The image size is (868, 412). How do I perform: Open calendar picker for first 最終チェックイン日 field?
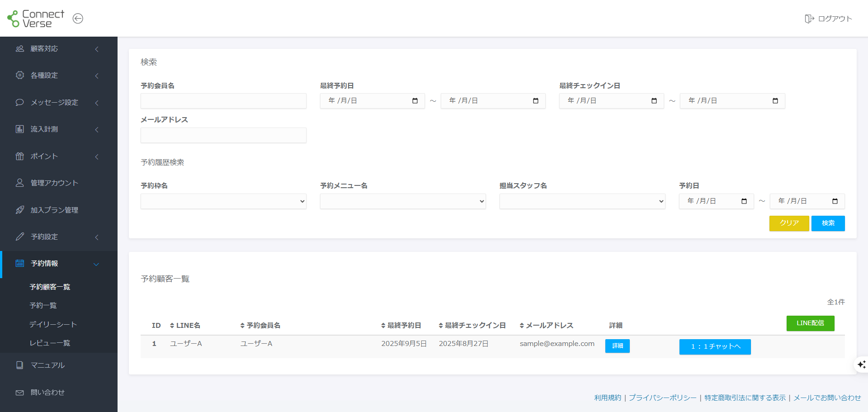pos(654,101)
